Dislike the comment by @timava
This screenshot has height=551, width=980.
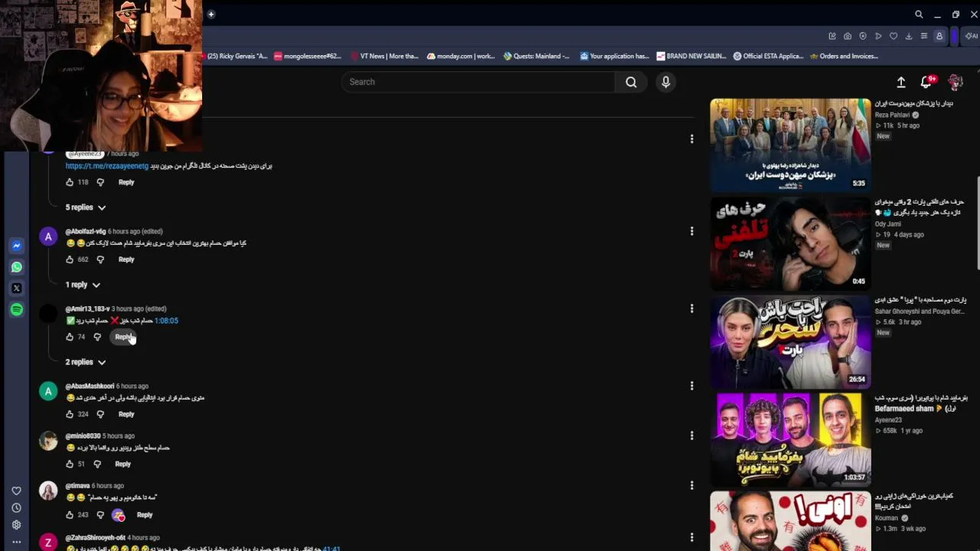[100, 514]
